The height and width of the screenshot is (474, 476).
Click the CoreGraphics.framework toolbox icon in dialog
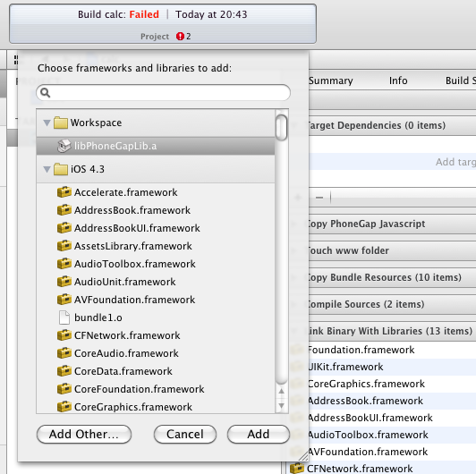(x=64, y=407)
